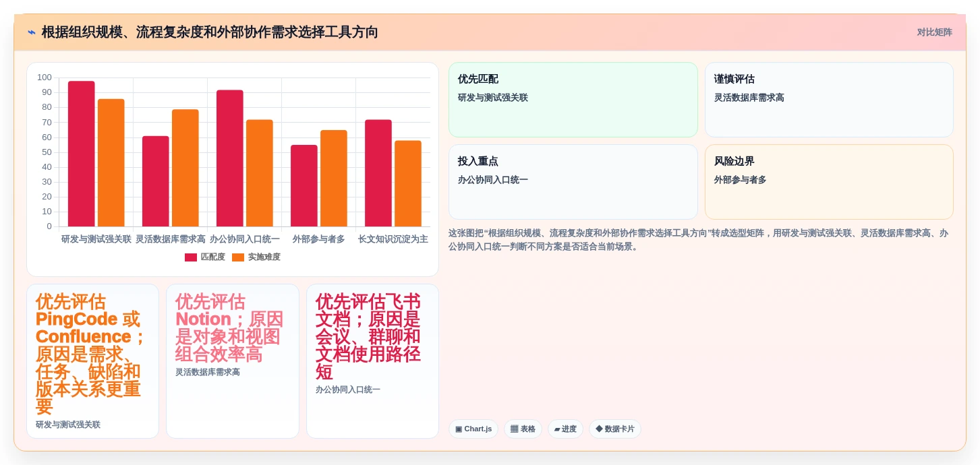The height and width of the screenshot is (465, 980).
Task: Click orange 实施难度 bar for 研发与测试强关联
Action: point(111,162)
